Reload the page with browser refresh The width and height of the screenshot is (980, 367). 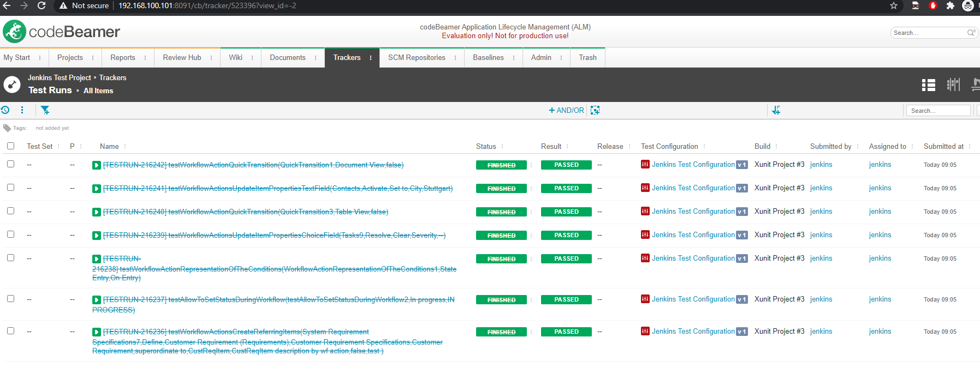[41, 5]
